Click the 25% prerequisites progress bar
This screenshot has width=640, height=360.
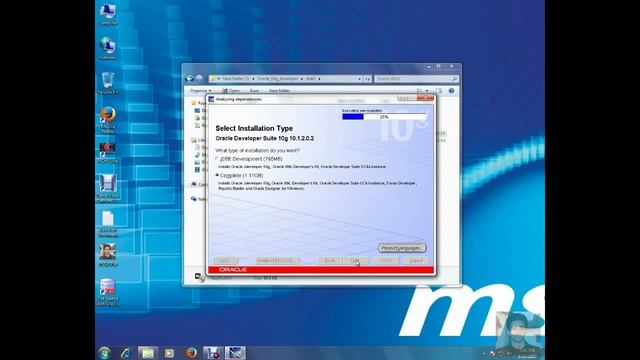tap(384, 117)
